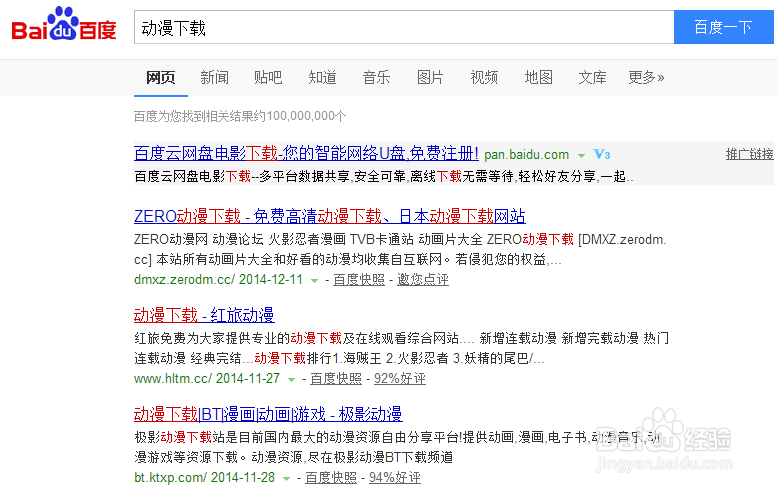The width and height of the screenshot is (777, 491).
Task: Click the 百度为您找到相关结果约100,000,000个 text
Action: pyautogui.click(x=240, y=116)
